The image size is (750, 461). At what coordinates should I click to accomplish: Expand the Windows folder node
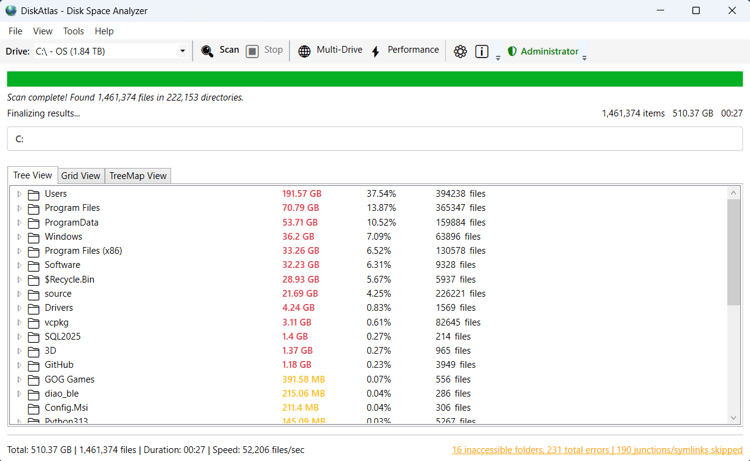point(19,237)
